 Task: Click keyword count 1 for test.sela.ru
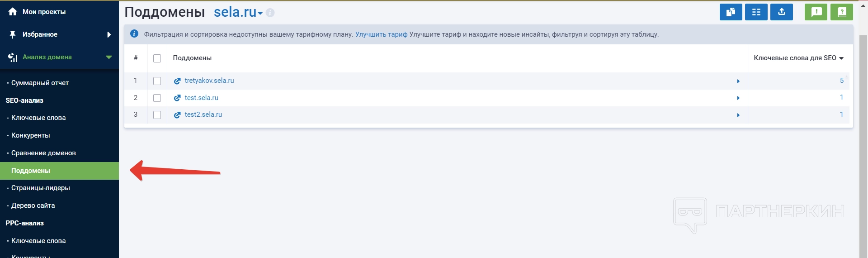click(842, 97)
